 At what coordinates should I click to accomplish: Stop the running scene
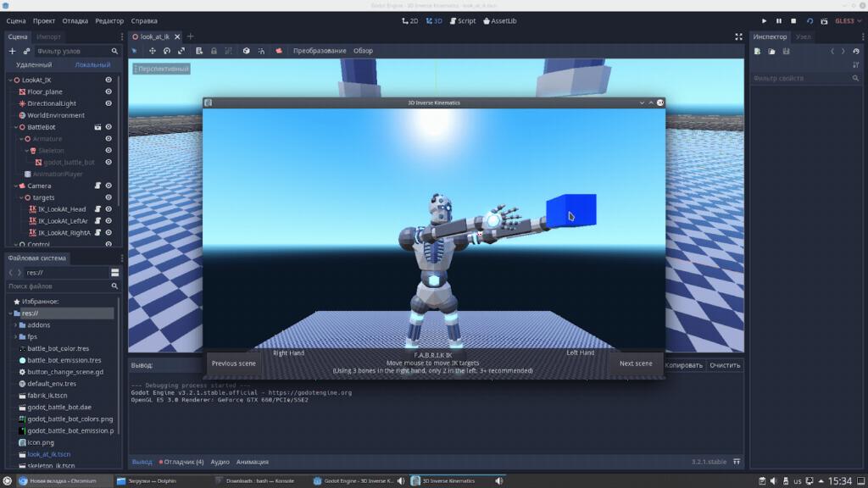[793, 21]
